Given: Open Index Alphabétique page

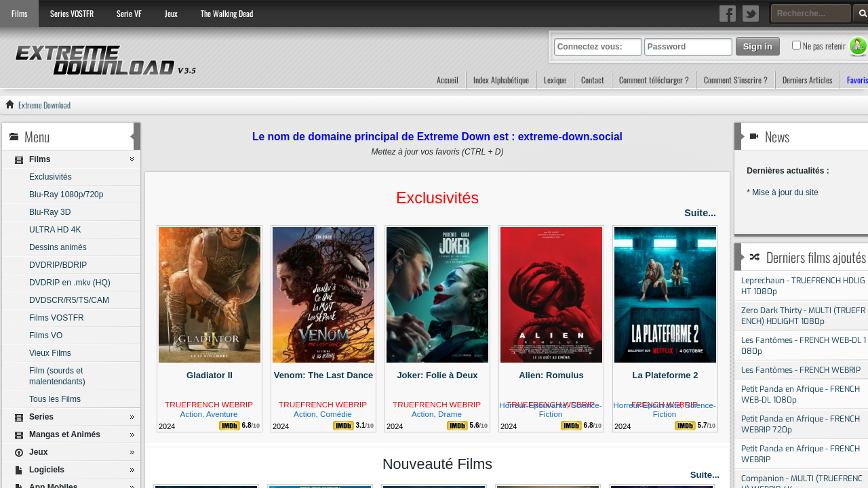Looking at the screenshot, I should coord(501,80).
